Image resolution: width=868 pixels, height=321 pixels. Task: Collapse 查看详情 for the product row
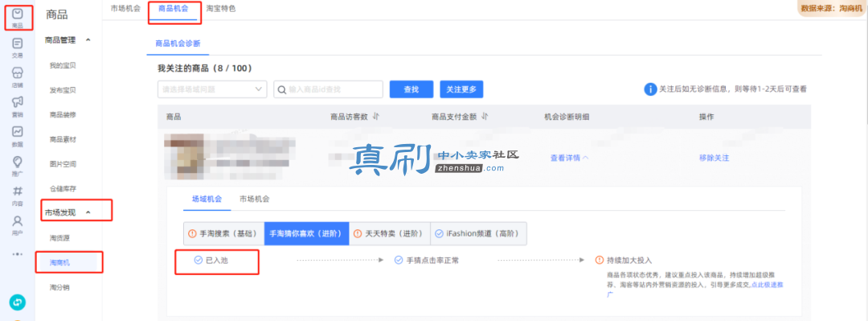point(569,158)
